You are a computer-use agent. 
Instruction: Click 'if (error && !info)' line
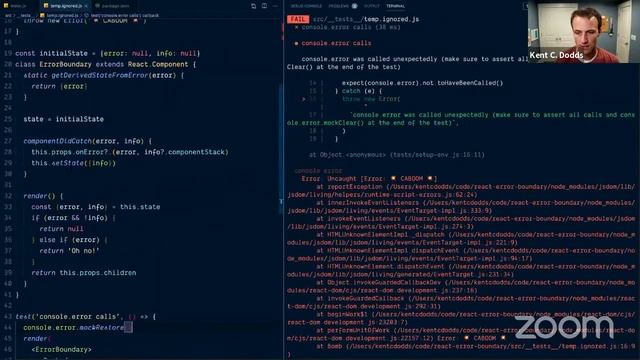coord(73,218)
